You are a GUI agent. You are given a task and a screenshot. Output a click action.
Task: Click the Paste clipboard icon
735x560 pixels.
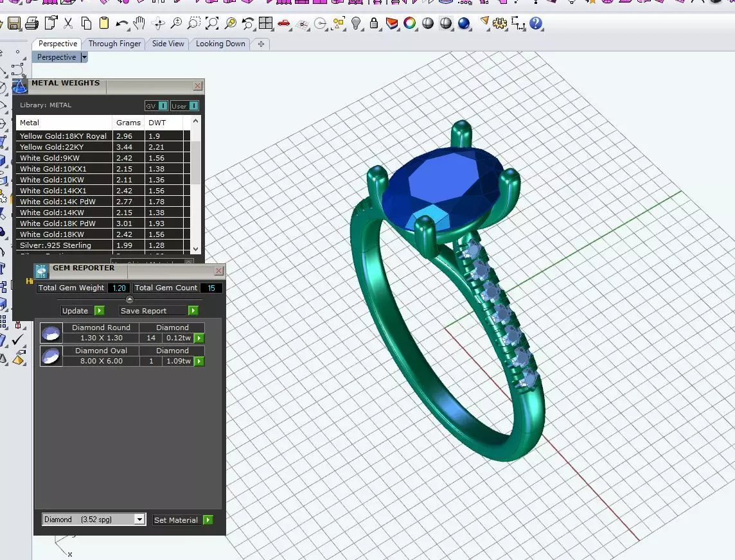(104, 23)
